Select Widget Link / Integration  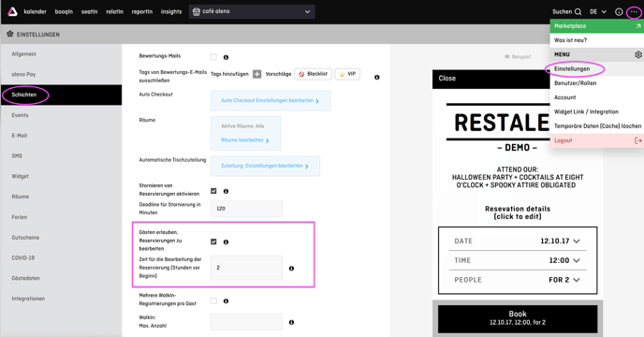pos(597,111)
